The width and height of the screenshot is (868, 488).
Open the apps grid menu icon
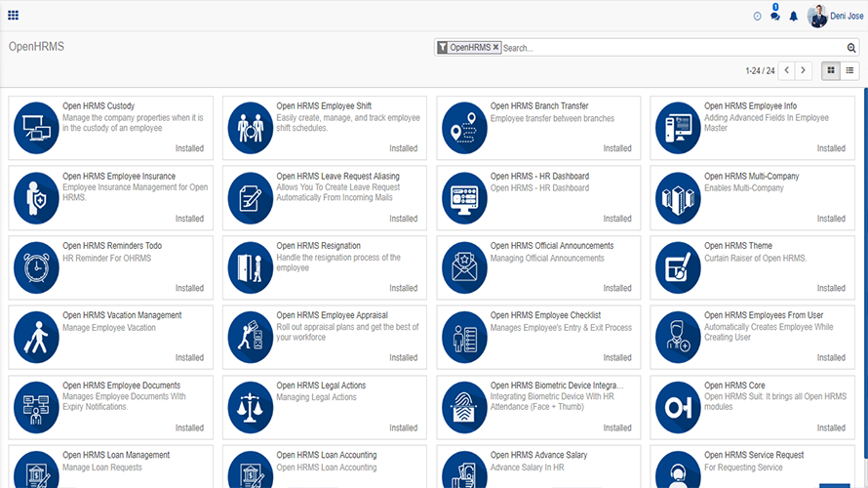13,16
